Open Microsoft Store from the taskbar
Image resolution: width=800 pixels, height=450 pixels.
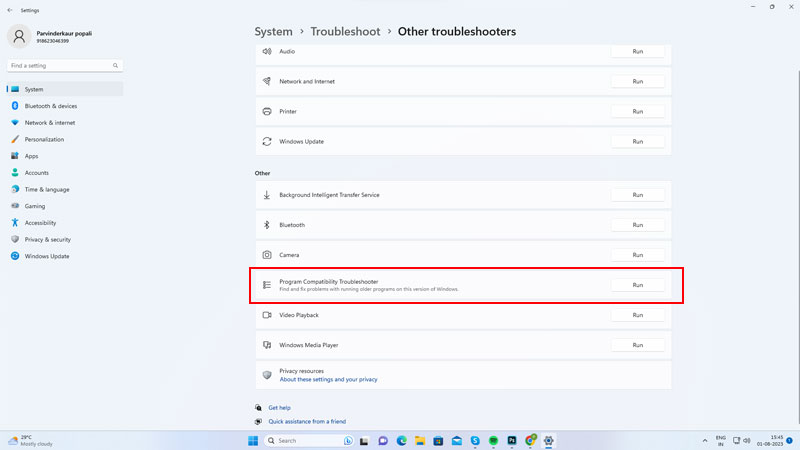438,441
